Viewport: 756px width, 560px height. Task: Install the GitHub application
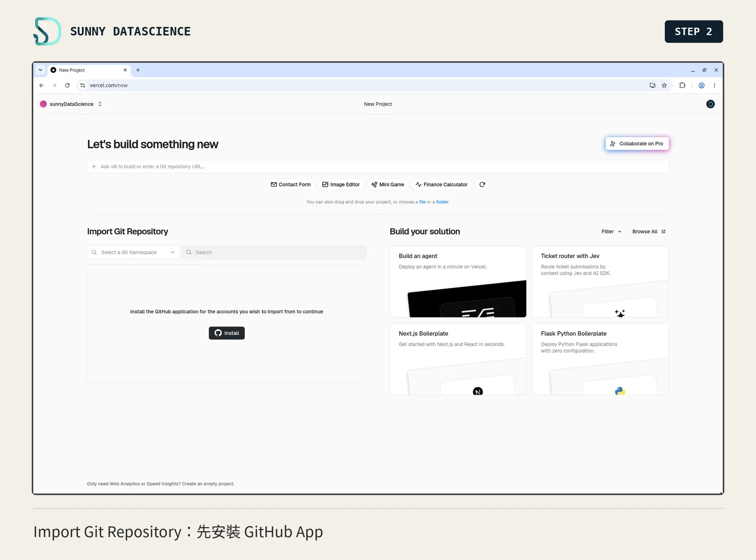[227, 333]
